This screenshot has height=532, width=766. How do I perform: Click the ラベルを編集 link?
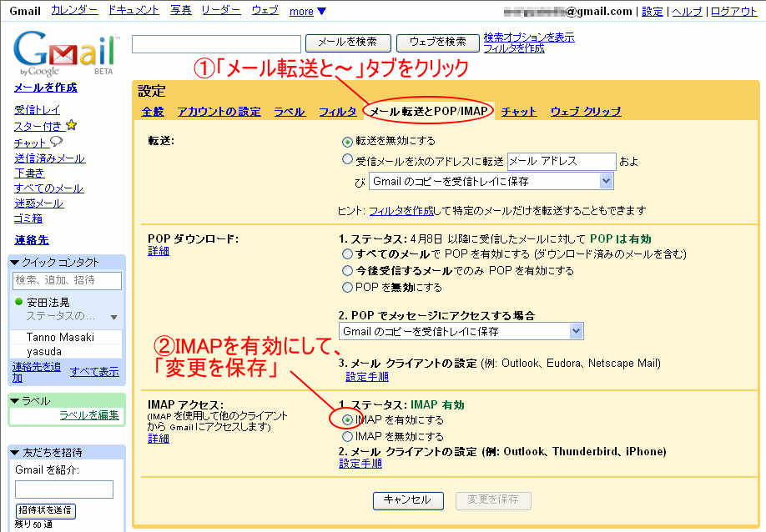tap(89, 415)
